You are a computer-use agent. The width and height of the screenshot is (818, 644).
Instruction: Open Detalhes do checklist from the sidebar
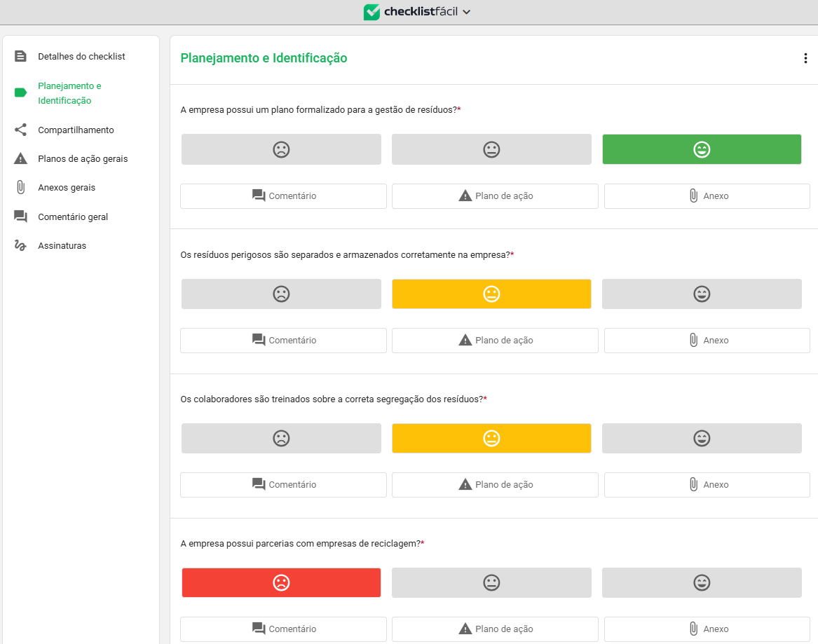pos(81,56)
